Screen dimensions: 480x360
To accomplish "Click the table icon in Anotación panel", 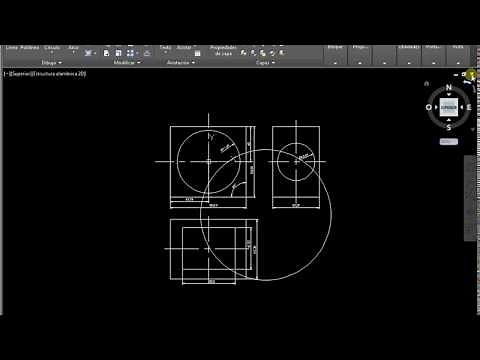I will 197,53.
